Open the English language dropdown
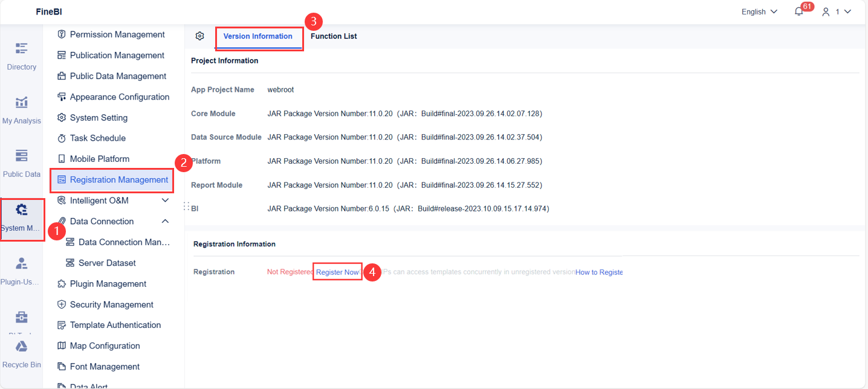 coord(758,11)
